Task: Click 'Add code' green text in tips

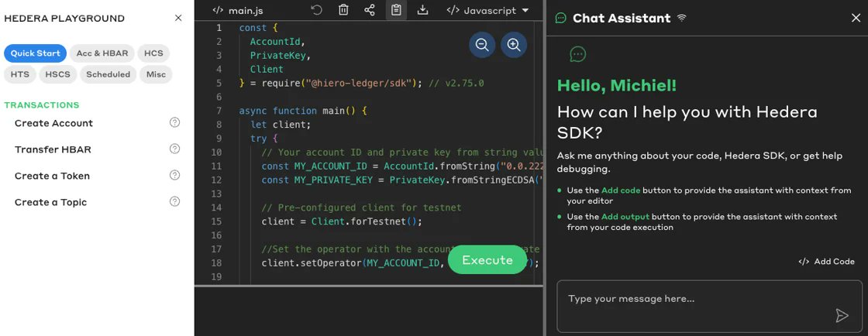Action: (x=621, y=190)
